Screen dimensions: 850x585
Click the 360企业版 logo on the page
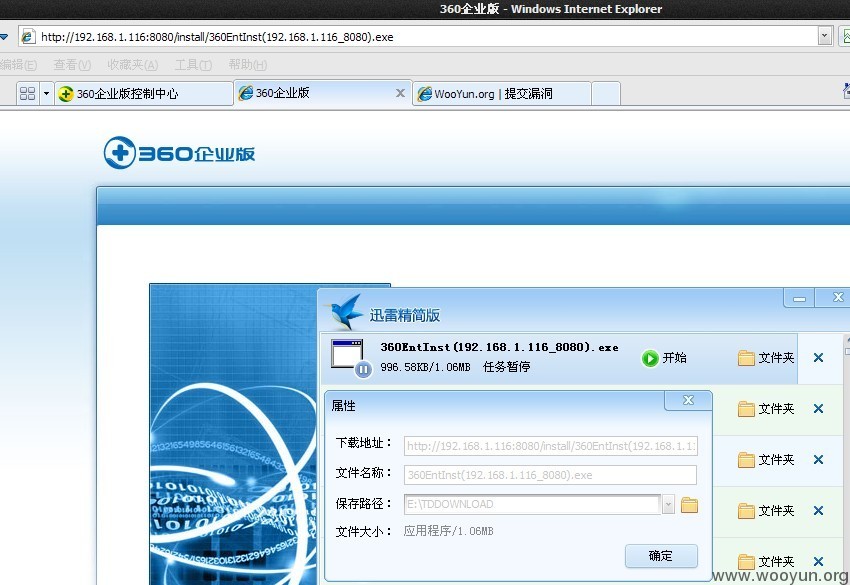coord(179,153)
